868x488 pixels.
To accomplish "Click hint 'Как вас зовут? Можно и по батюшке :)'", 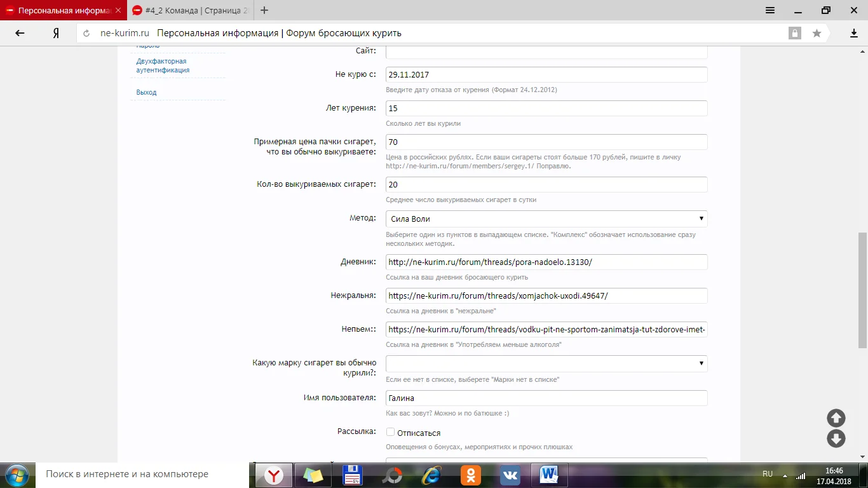I will (x=447, y=413).
